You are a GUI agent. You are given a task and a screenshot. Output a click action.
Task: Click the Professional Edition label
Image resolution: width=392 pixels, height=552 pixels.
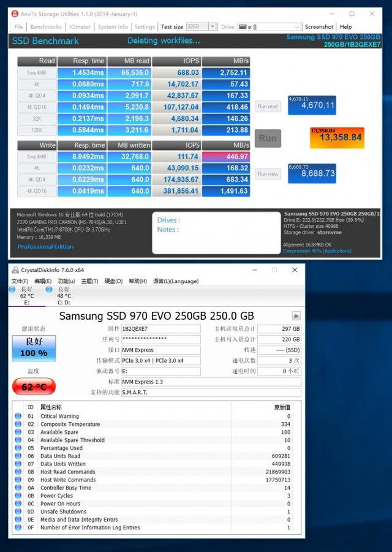[x=45, y=246]
